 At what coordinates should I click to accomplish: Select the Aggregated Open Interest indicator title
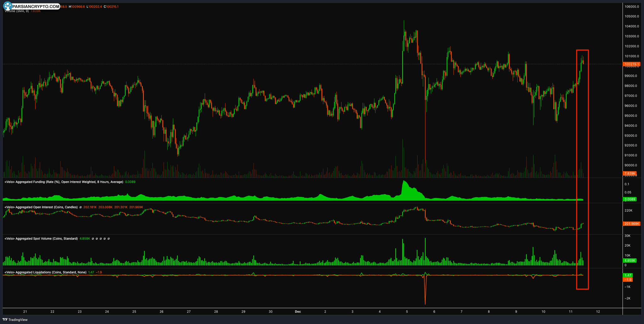[x=41, y=207]
